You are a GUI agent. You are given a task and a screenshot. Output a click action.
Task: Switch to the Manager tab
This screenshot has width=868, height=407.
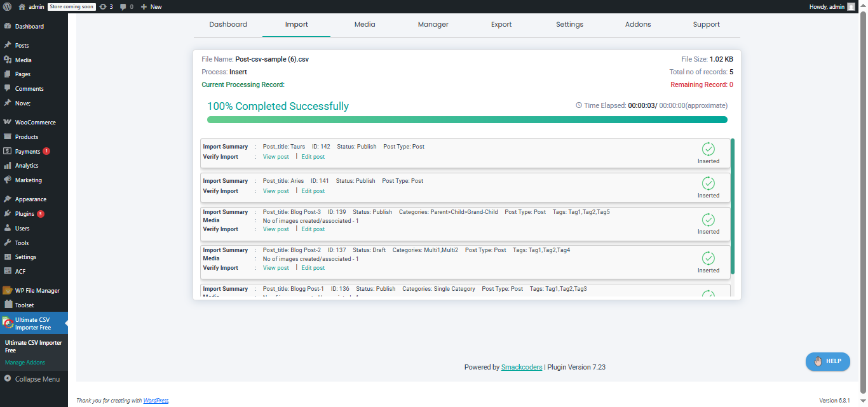(433, 25)
